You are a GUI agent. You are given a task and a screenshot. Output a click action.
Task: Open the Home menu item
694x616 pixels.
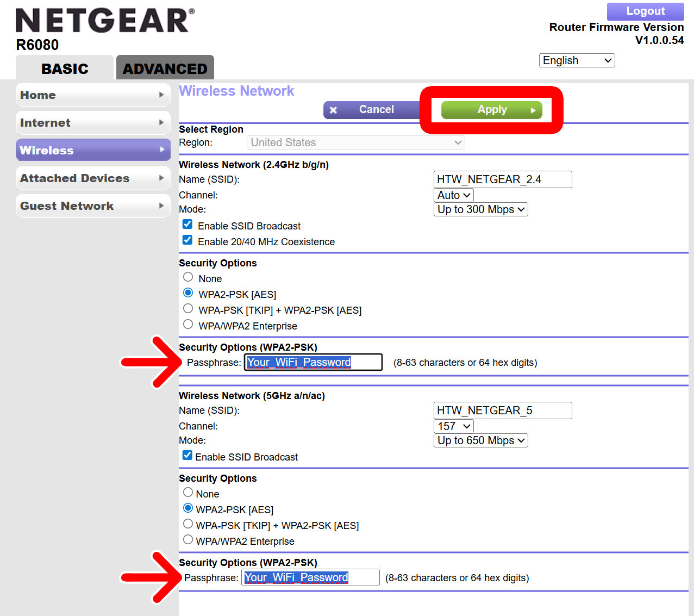(x=92, y=95)
